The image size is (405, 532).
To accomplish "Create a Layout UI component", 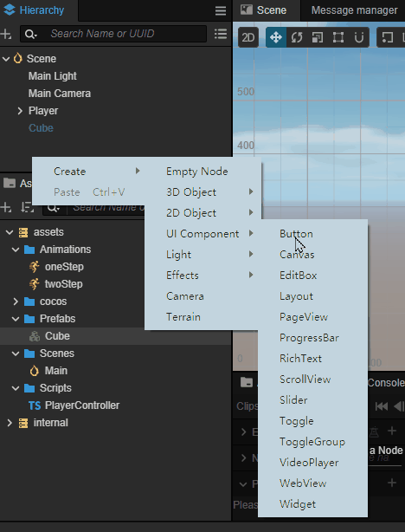I will coord(312,296).
